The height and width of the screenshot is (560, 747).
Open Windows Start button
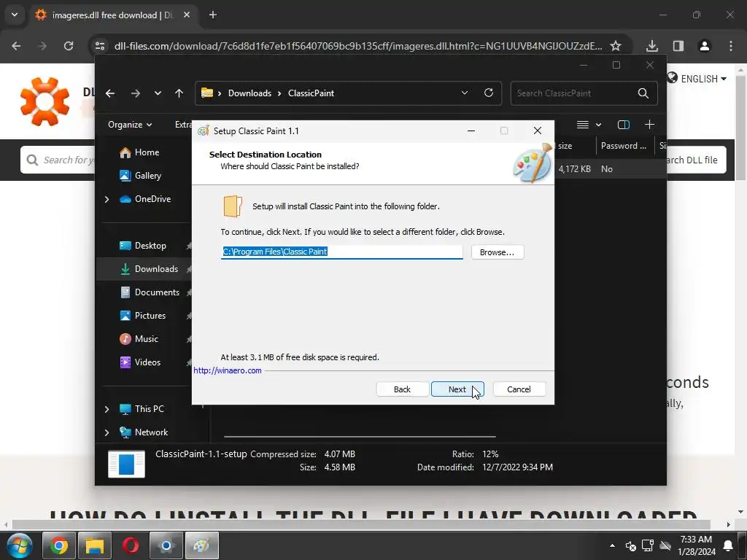19,545
